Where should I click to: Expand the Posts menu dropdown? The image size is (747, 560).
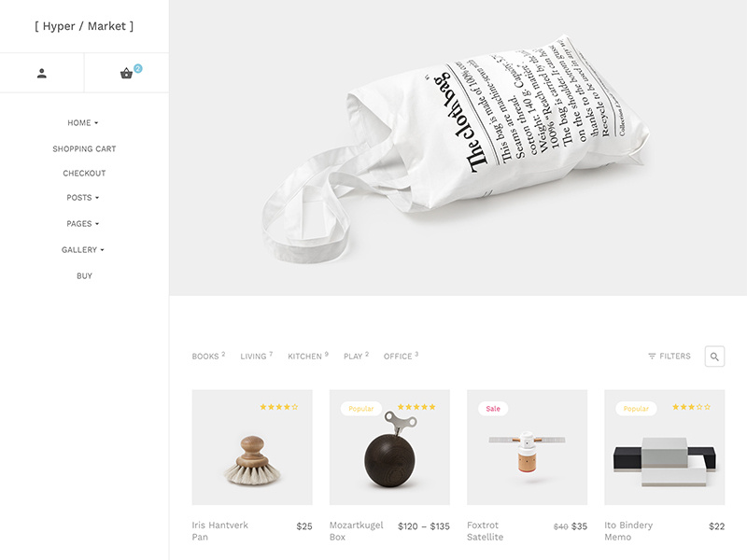[x=83, y=198]
